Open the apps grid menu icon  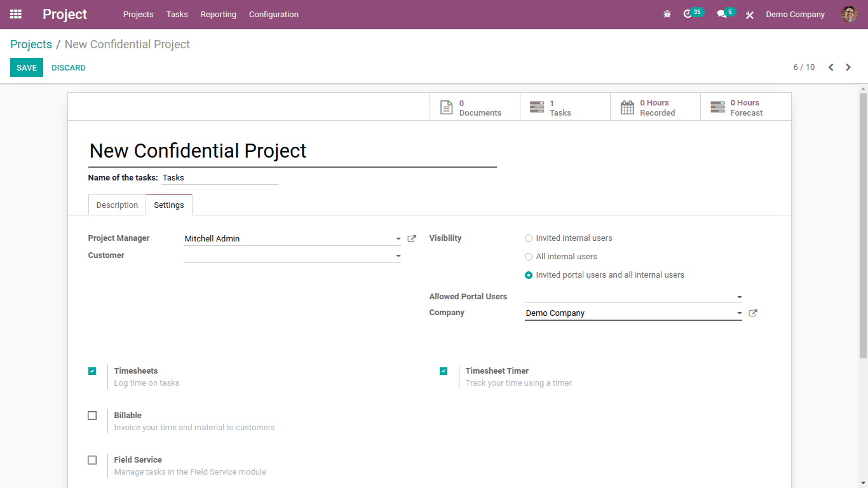click(16, 14)
